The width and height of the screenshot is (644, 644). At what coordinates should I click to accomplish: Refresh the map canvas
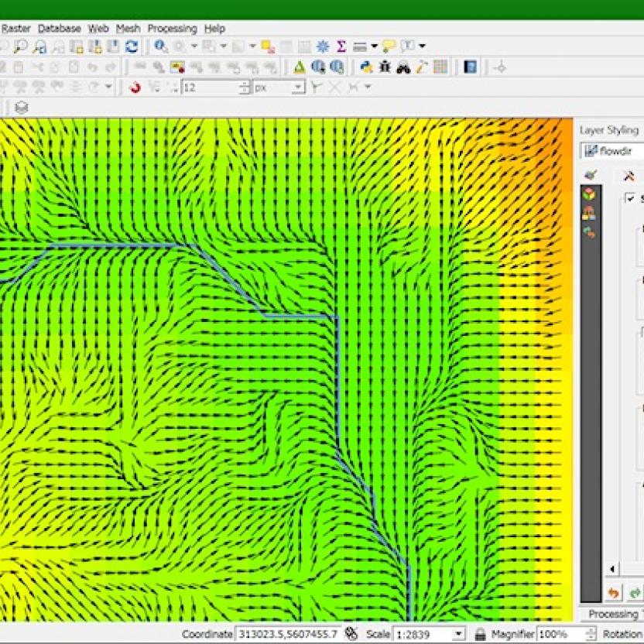[x=131, y=46]
